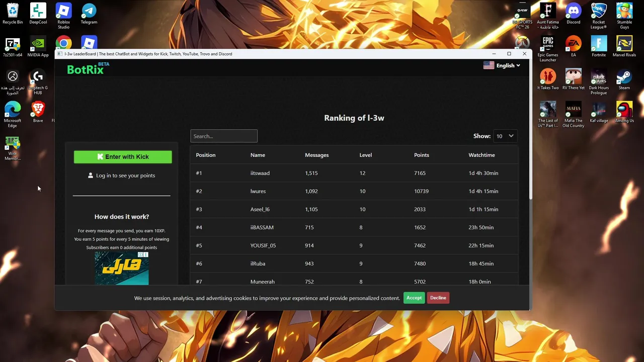
Task: Open the NVIDIA App shortcut
Action: 38,47
